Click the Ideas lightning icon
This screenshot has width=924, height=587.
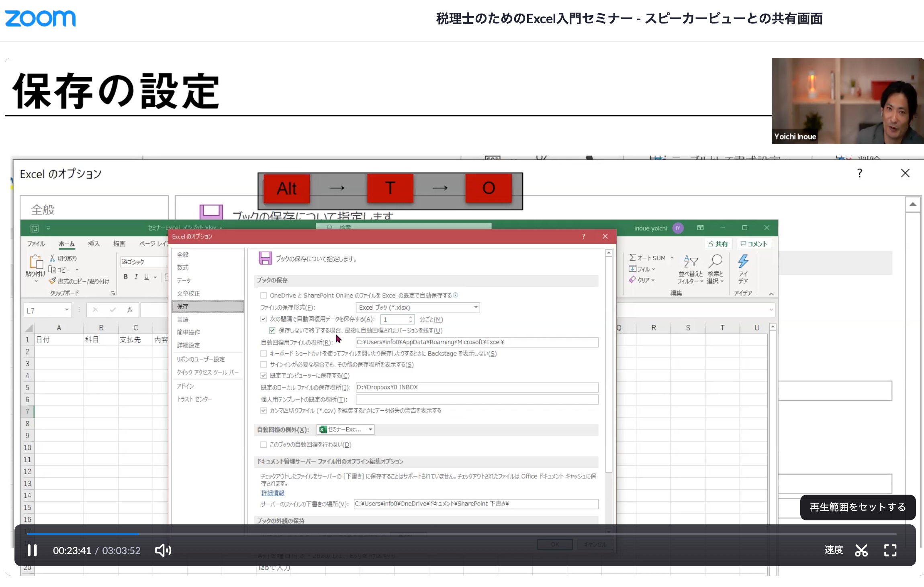[743, 261]
